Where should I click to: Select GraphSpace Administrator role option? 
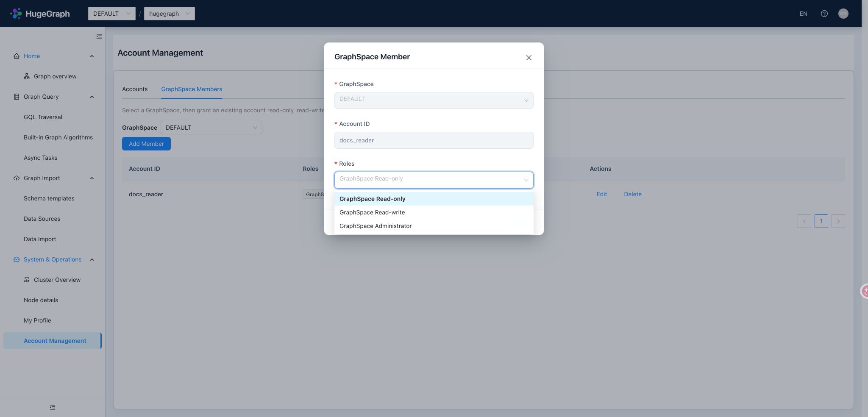pos(434,226)
